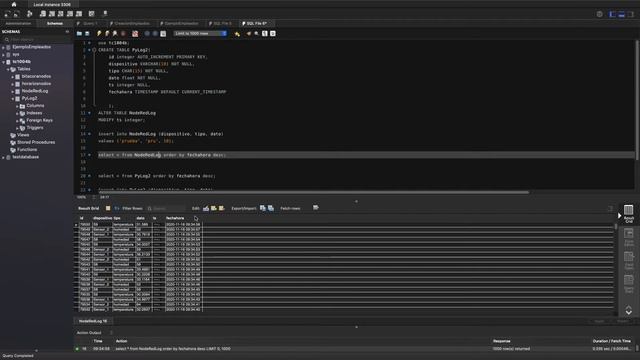Click Filter Rows search field
Image resolution: width=640 pixels, height=360 pixels.
167,209
